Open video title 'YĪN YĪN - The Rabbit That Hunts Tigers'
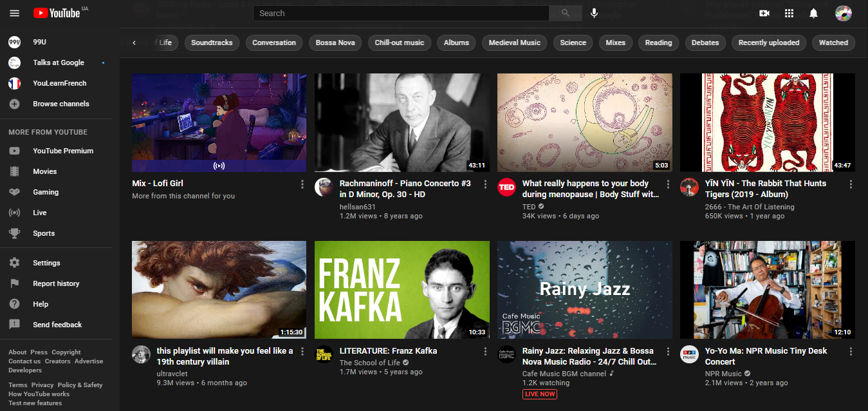Screen dimensions: 868x411 [766, 189]
